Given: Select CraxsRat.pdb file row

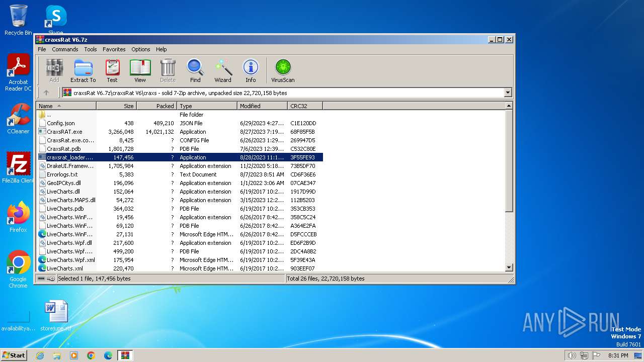Looking at the screenshot, I should click(180, 149).
